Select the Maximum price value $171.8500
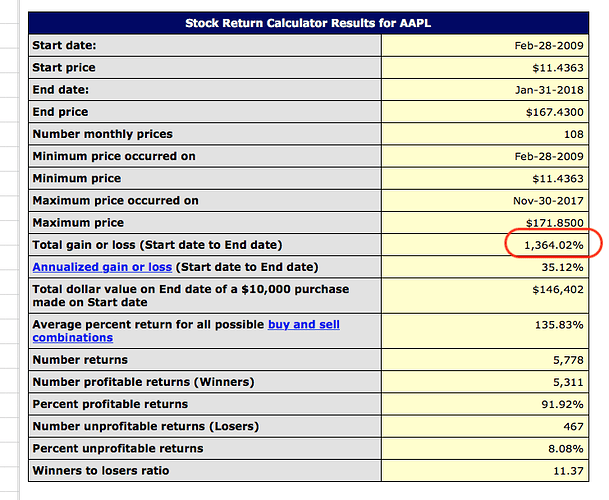The width and height of the screenshot is (609, 500). 555,223
